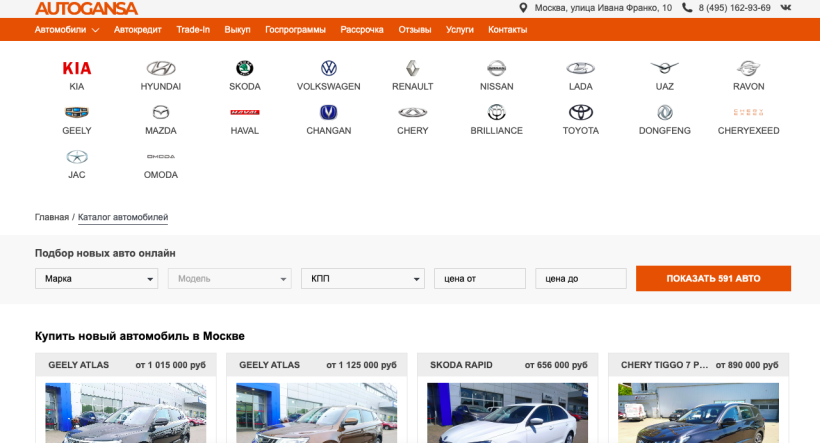Open the Модель dropdown
This screenshot has width=820, height=443.
pyautogui.click(x=230, y=279)
